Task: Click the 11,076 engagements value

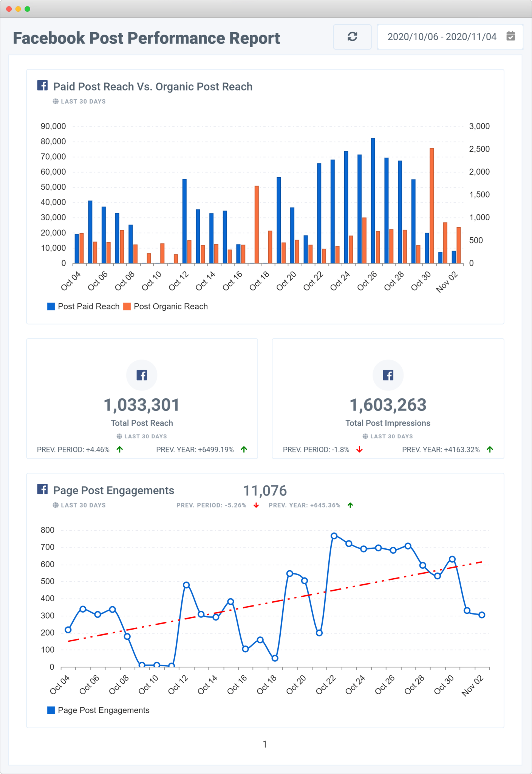Action: pos(265,491)
